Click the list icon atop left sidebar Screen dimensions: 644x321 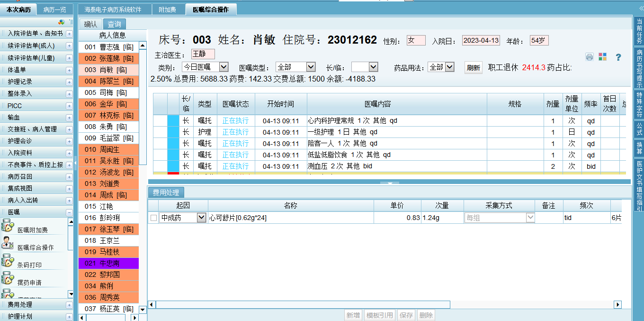[x=71, y=22]
